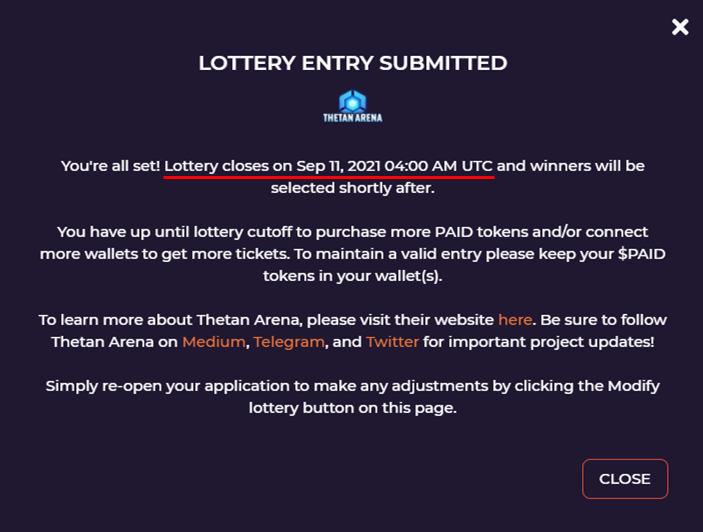Click the You have up until lottery cutoff line
The image size is (703, 532).
[352, 232]
